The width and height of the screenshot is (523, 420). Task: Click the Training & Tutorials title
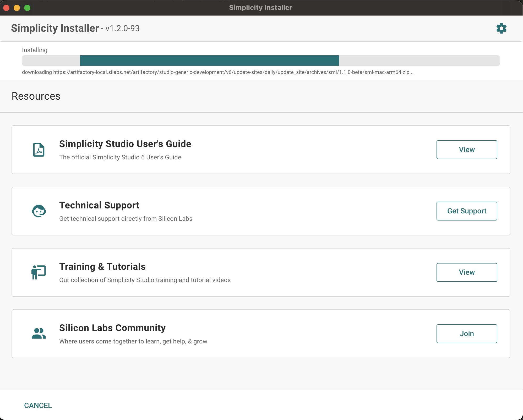click(x=102, y=267)
